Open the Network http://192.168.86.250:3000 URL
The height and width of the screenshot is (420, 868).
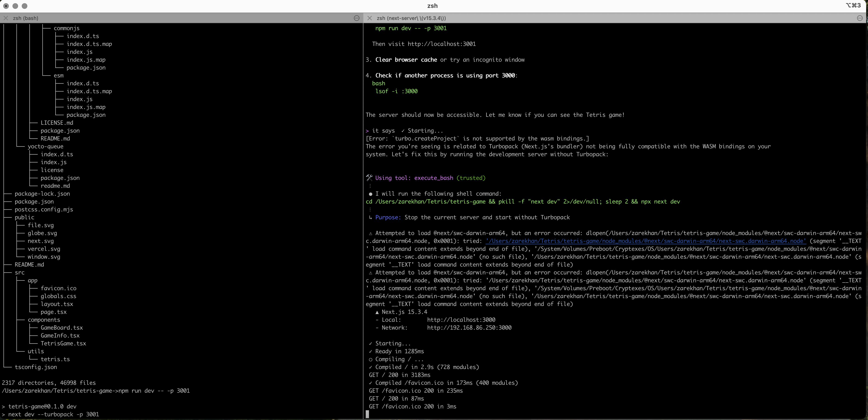coord(469,328)
